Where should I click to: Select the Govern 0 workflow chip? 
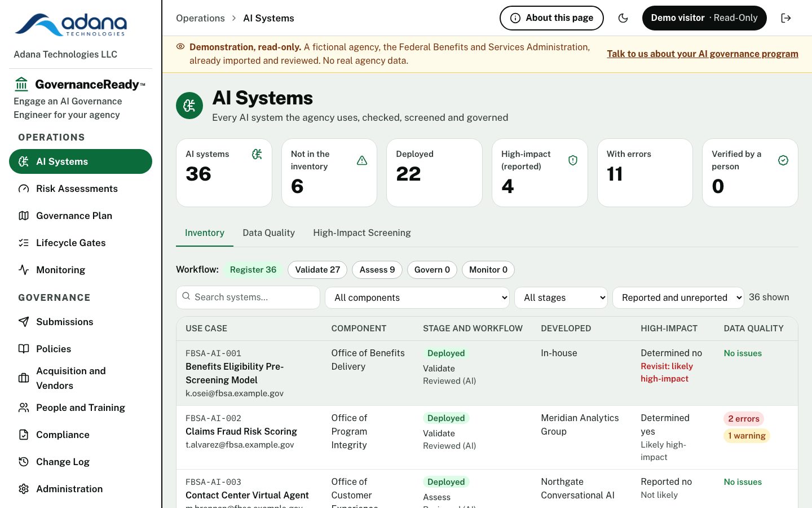(x=432, y=270)
